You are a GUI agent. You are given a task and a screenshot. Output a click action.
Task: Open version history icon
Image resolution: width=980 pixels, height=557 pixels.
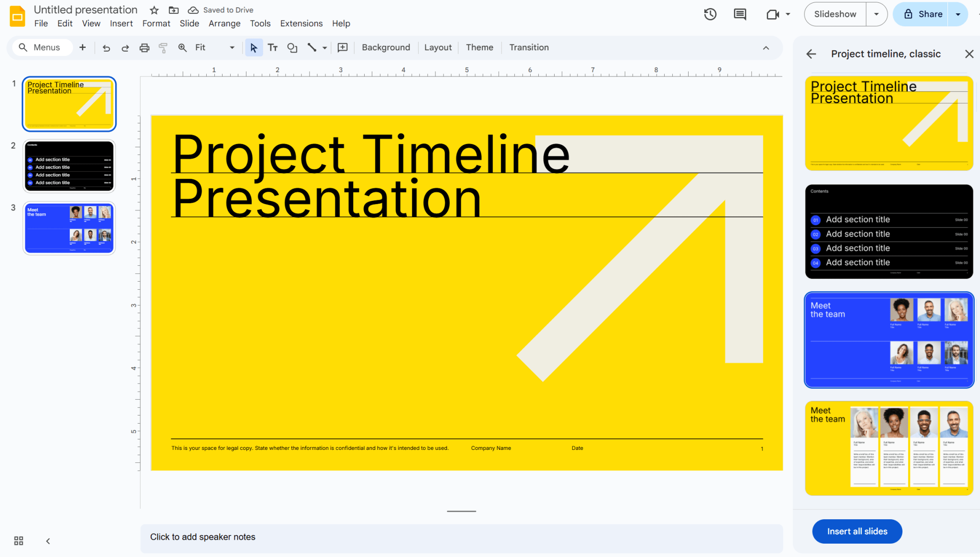click(710, 14)
